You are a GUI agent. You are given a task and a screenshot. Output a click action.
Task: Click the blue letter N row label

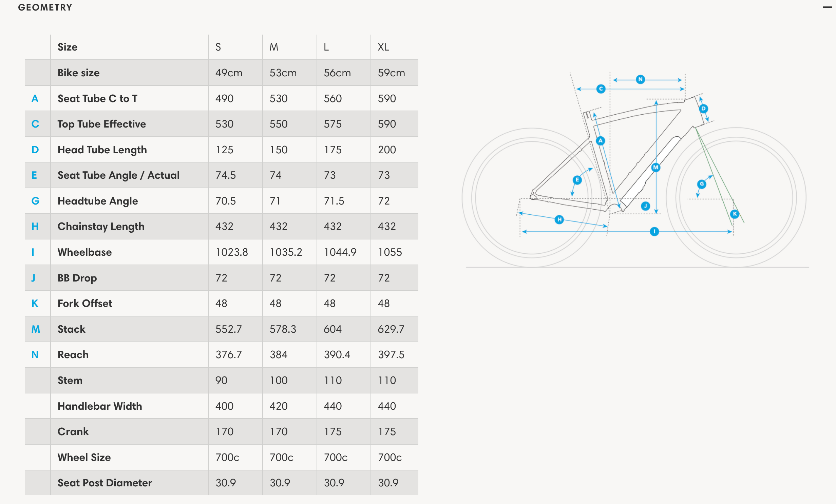pos(35,355)
